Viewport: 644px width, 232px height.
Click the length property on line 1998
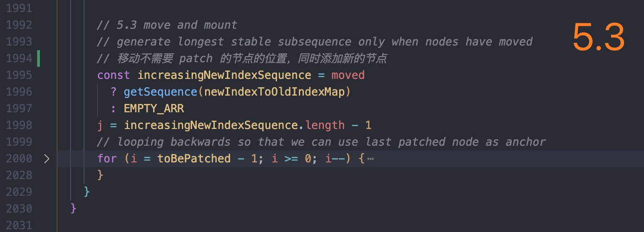coord(325,125)
